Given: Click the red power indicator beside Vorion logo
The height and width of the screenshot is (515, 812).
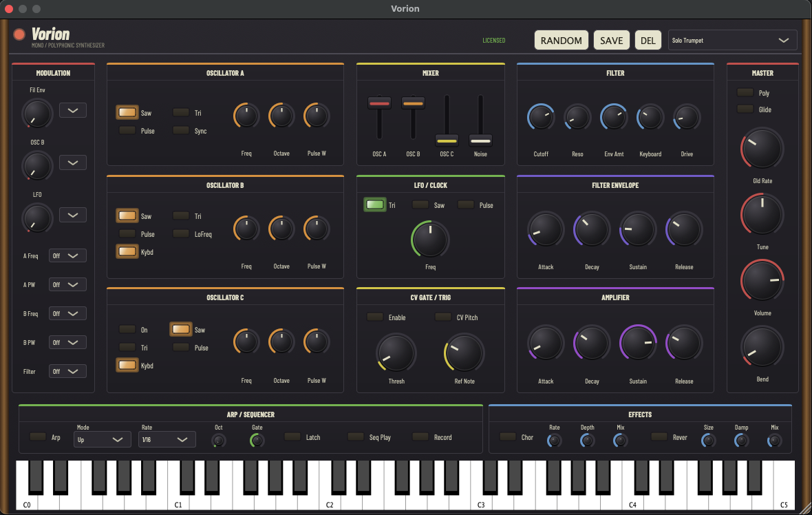Looking at the screenshot, I should point(19,34).
